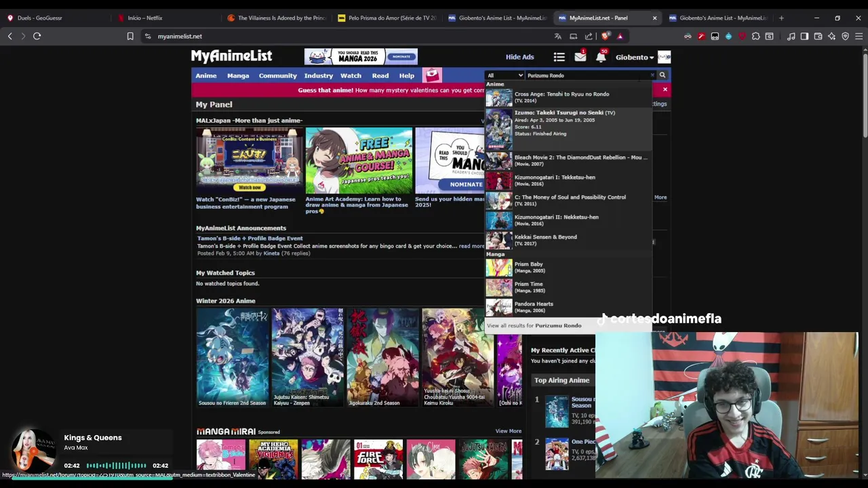Select Prism Time manga result
This screenshot has height=488, width=868.
568,287
